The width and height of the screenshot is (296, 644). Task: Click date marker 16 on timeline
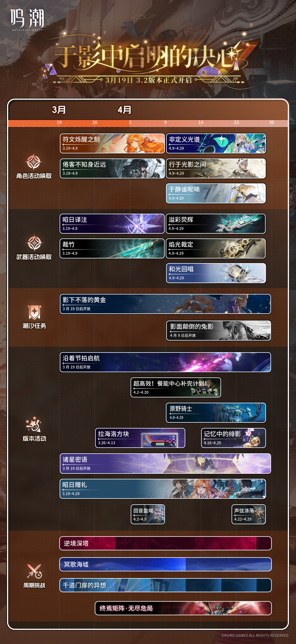201,122
